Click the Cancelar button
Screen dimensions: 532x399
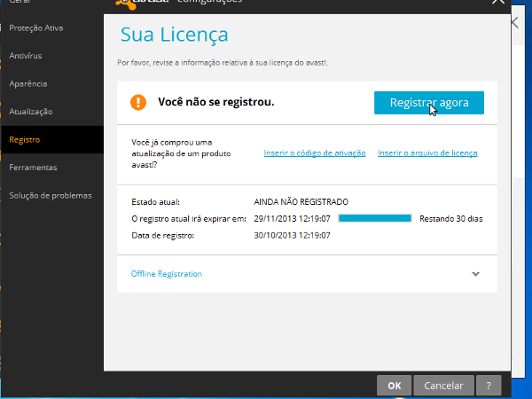[443, 386]
